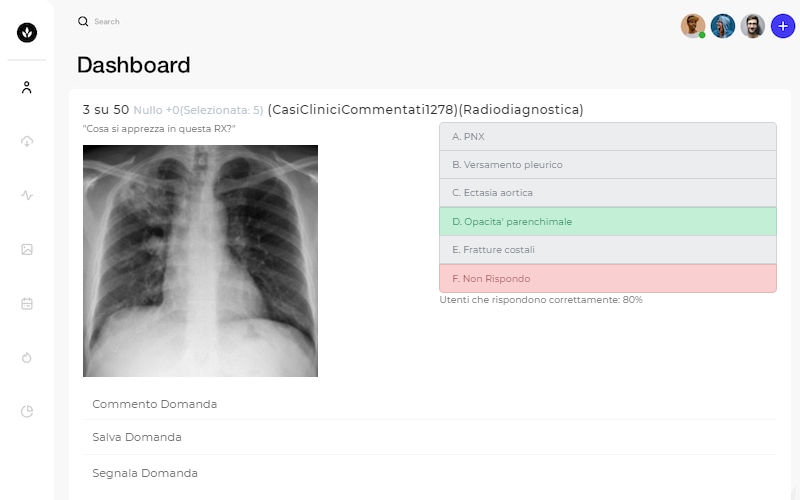
Task: Select the activity pulse sidebar icon
Action: (27, 195)
